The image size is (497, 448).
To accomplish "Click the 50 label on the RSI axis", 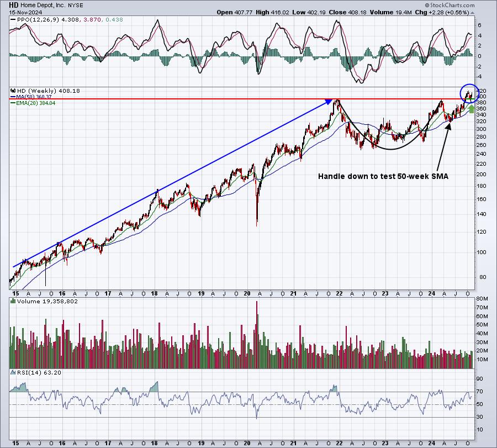I will pyautogui.click(x=480, y=404).
